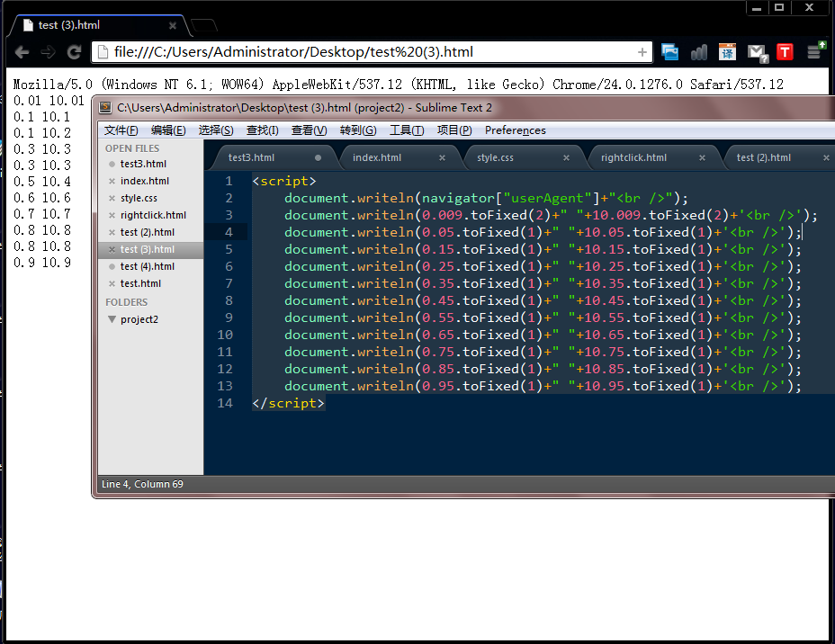Viewport: 835px width, 644px height.
Task: Click unsaved dot beside test3.html in sidebar
Action: pos(112,164)
